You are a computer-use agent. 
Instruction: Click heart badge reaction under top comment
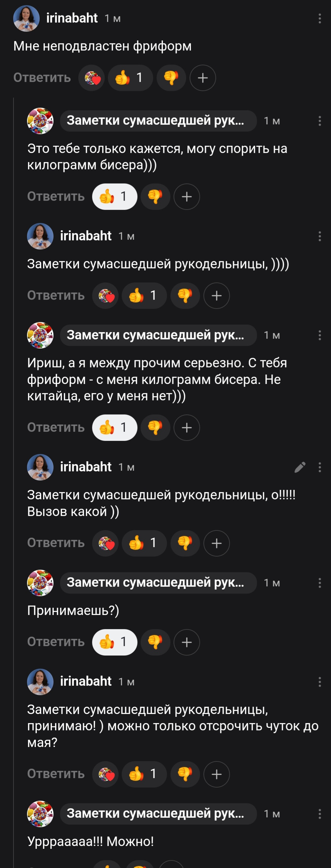[x=92, y=78]
